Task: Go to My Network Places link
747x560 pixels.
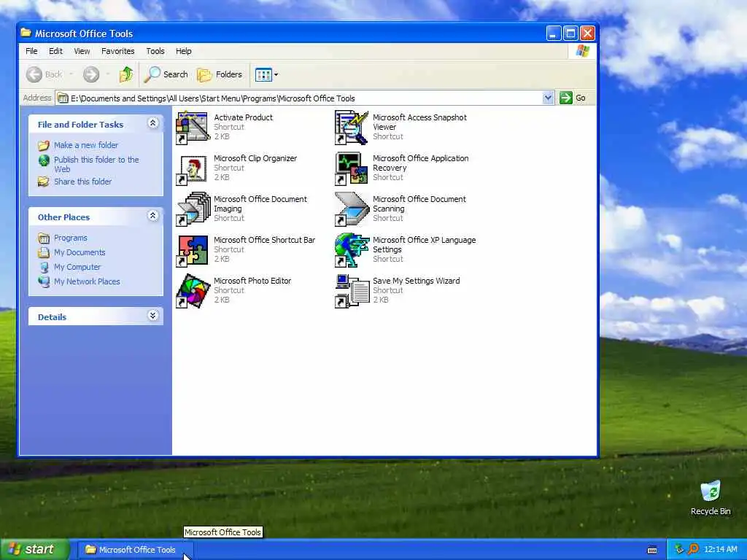Action: (x=87, y=281)
